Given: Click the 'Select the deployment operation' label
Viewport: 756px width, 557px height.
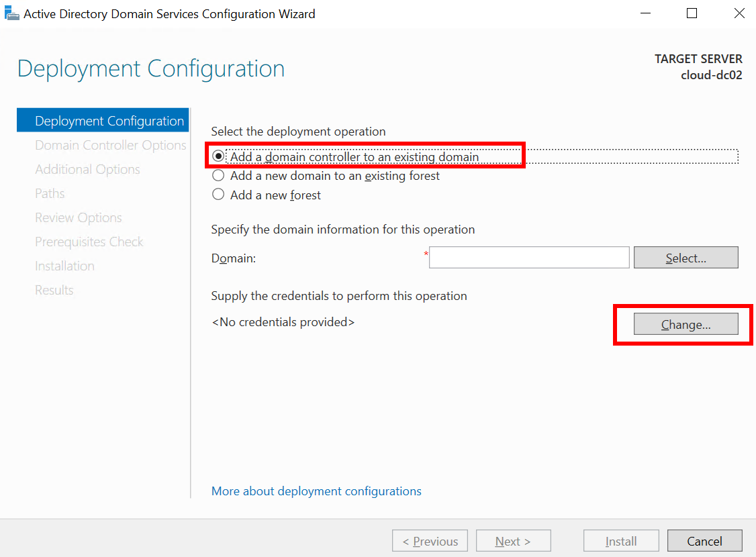Looking at the screenshot, I should (299, 132).
